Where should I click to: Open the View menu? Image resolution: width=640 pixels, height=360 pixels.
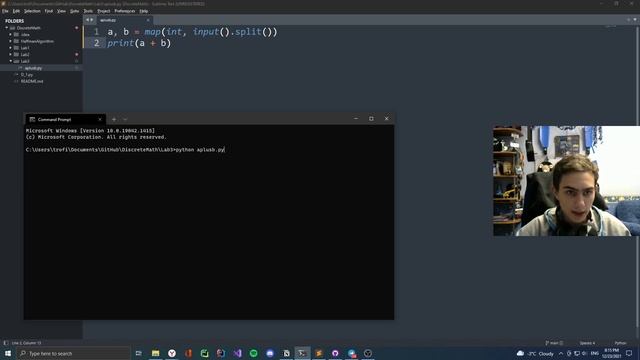[61, 11]
